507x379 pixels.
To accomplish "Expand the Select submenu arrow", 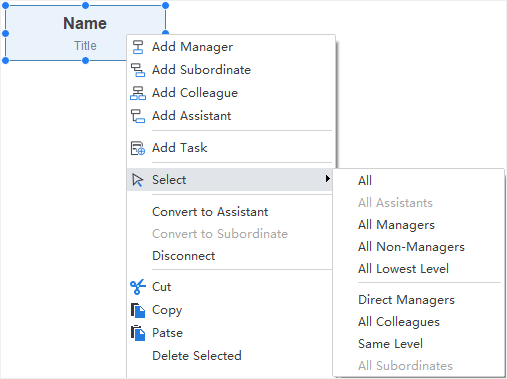I will pyautogui.click(x=328, y=179).
